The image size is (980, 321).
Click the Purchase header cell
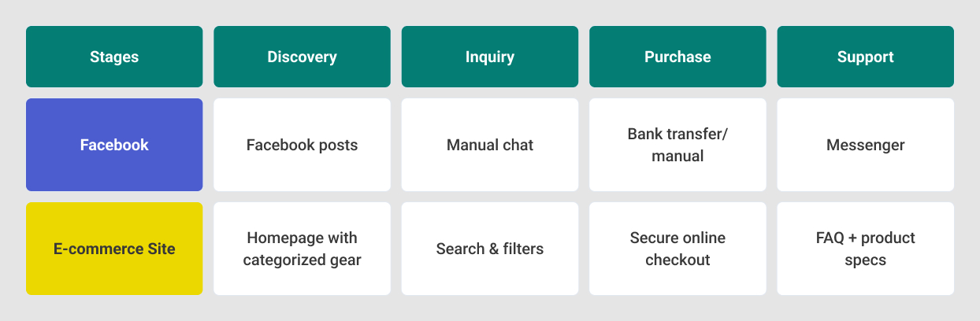(x=677, y=57)
